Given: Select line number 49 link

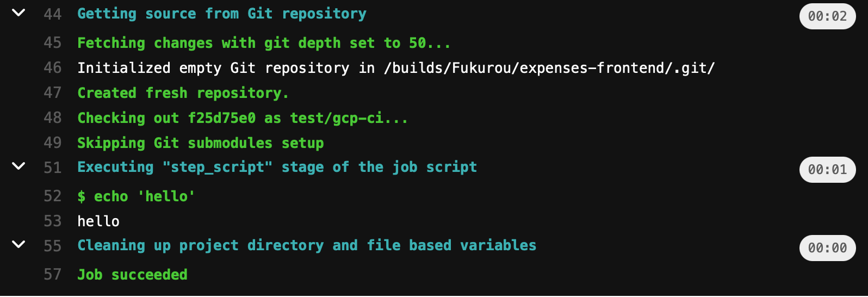Looking at the screenshot, I should (x=53, y=143).
